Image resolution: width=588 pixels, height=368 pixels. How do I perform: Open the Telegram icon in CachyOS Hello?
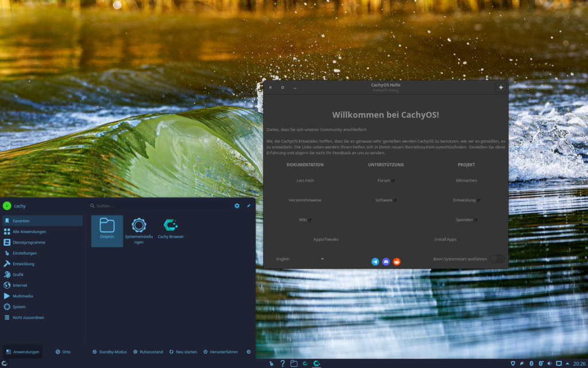(375, 262)
